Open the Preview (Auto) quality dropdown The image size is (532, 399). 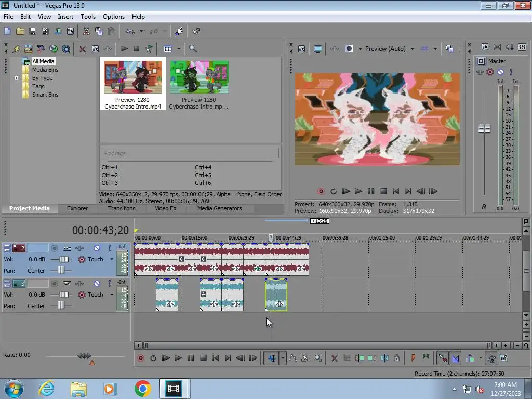pos(412,49)
